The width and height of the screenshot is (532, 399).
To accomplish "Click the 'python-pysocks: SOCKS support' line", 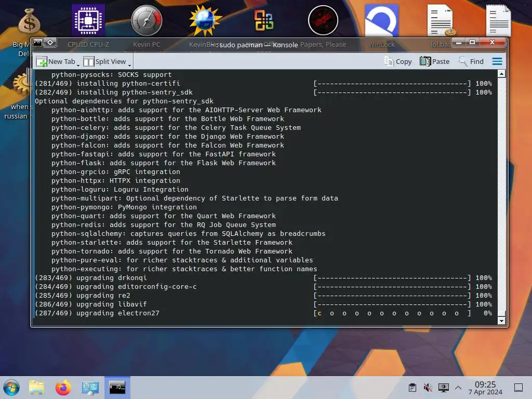I will [x=111, y=75].
